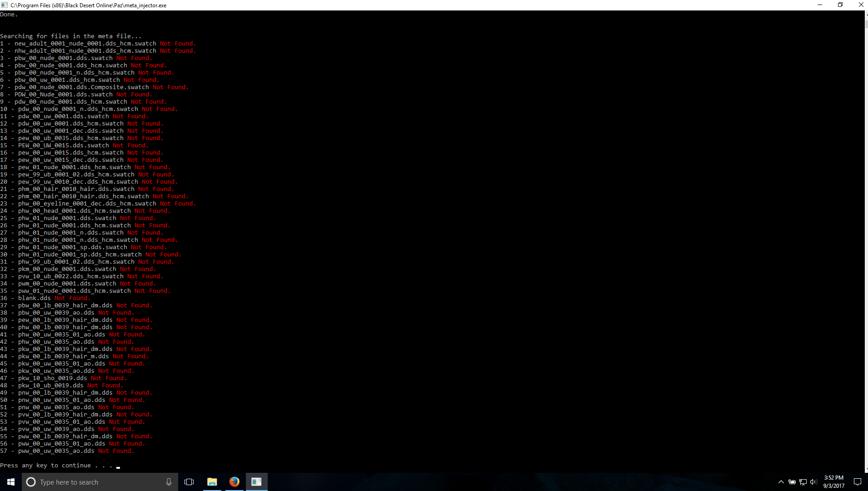Screen dimensions: 868x491
Task: Expand the hidden system tray icons
Action: coord(781,482)
